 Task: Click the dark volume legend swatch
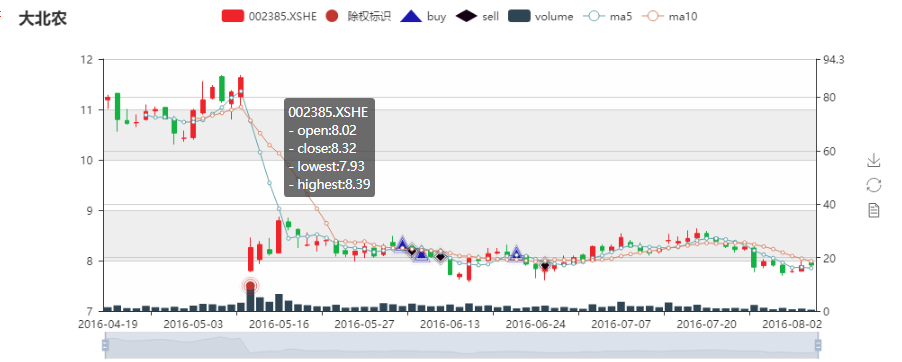click(x=519, y=16)
